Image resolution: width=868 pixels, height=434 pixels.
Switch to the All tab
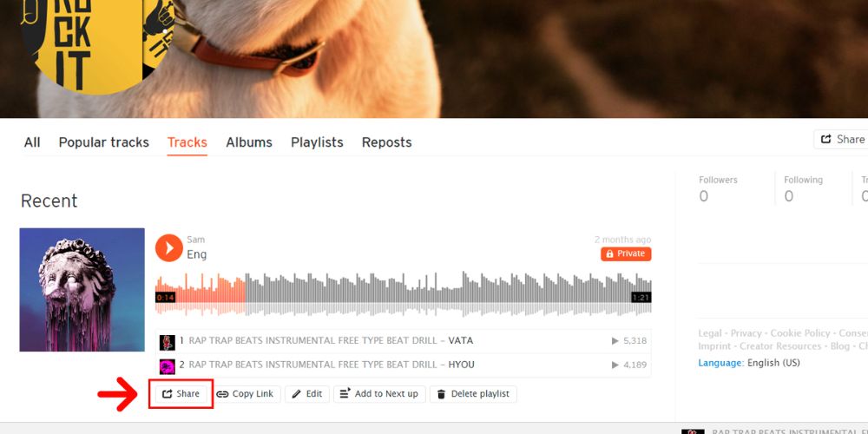point(32,142)
